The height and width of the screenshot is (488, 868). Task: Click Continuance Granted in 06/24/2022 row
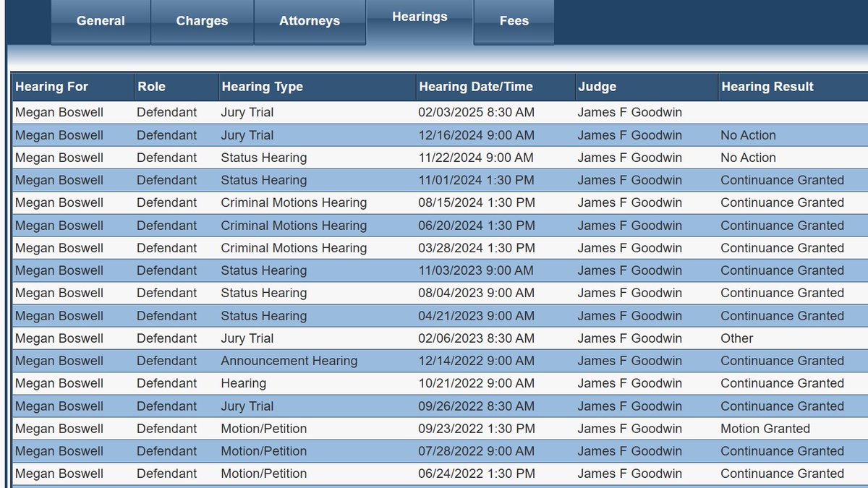tap(782, 474)
